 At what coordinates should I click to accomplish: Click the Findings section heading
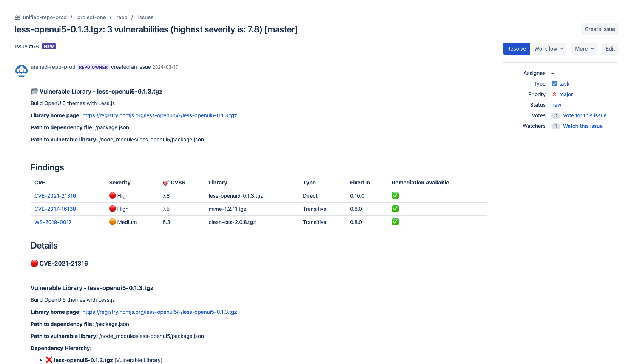point(47,167)
